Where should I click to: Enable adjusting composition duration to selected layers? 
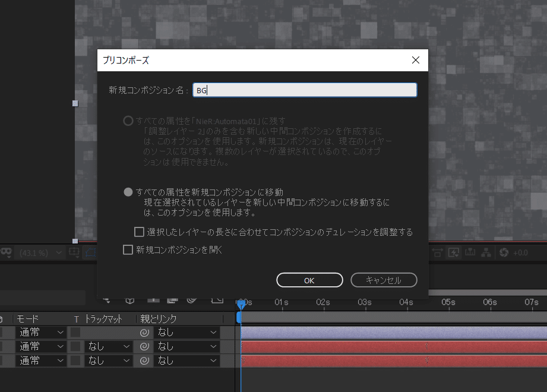(138, 232)
